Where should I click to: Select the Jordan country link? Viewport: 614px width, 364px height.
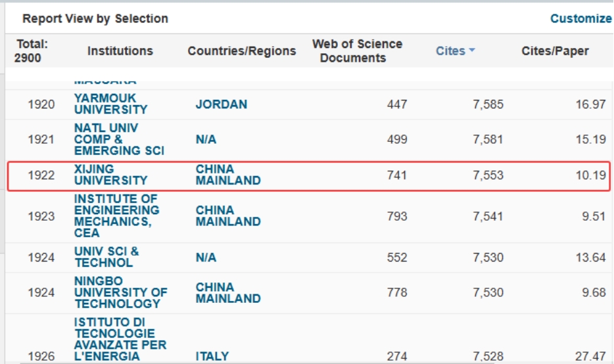point(222,104)
